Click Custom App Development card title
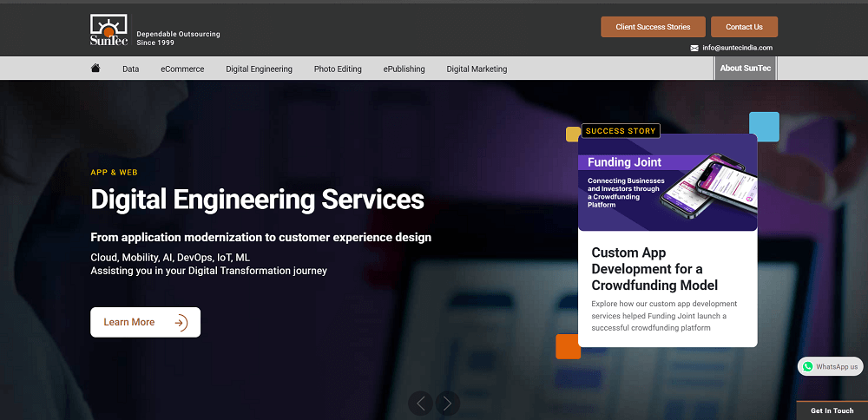Screen dimensions: 868x420 [x=654, y=269]
